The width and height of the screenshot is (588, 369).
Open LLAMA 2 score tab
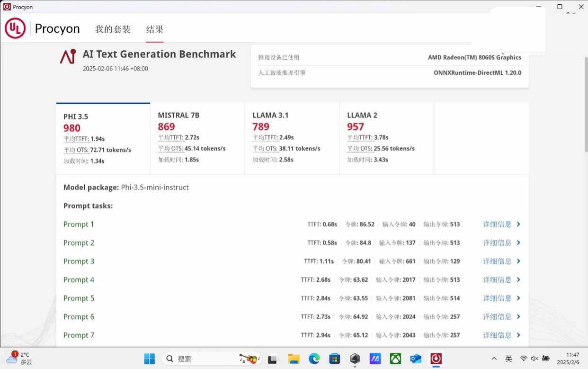[386, 137]
